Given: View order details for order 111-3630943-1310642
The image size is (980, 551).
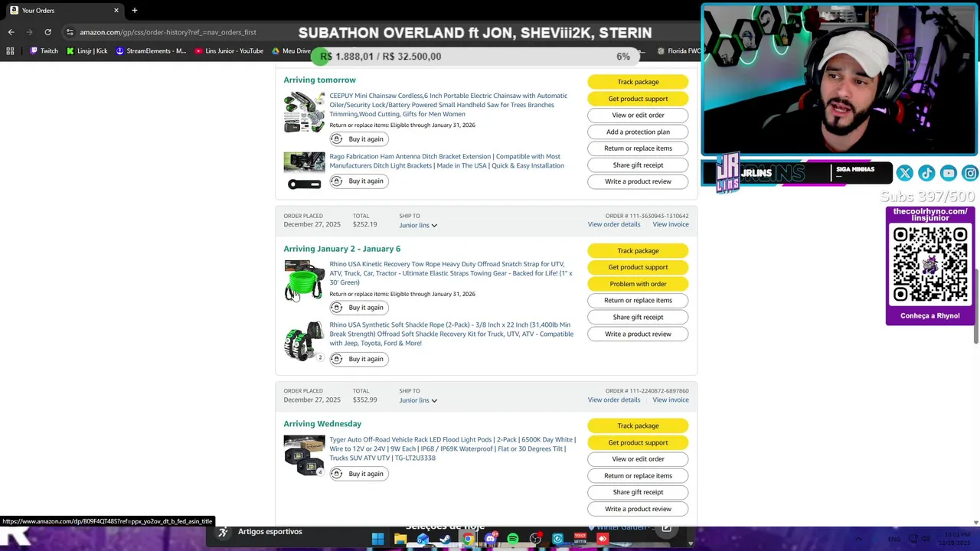Looking at the screenshot, I should click(x=614, y=224).
